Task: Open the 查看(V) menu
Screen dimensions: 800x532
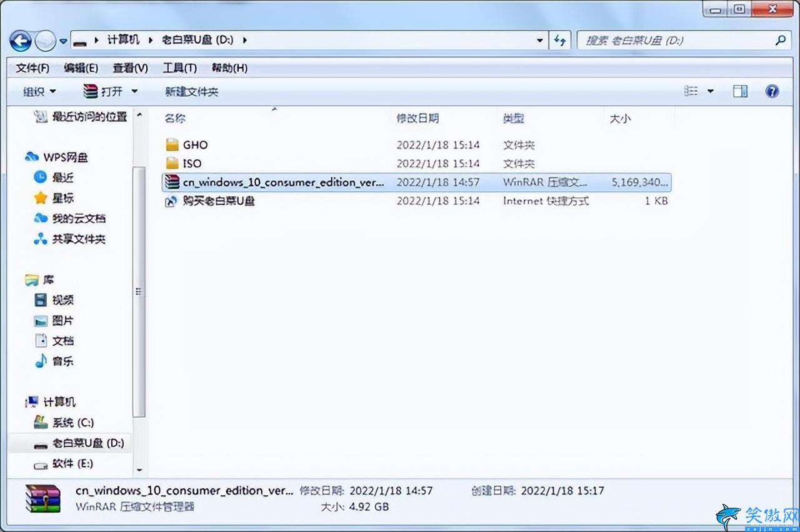Action: (130, 68)
